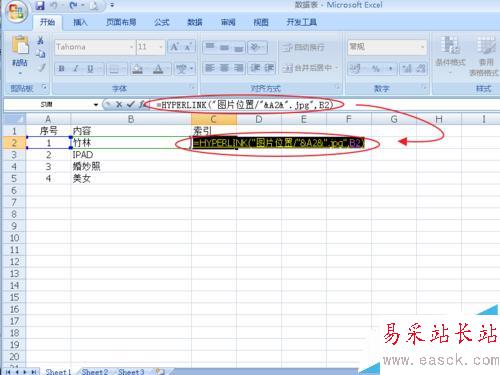
Task: Apply percent style to cell
Action: click(x=376, y=69)
